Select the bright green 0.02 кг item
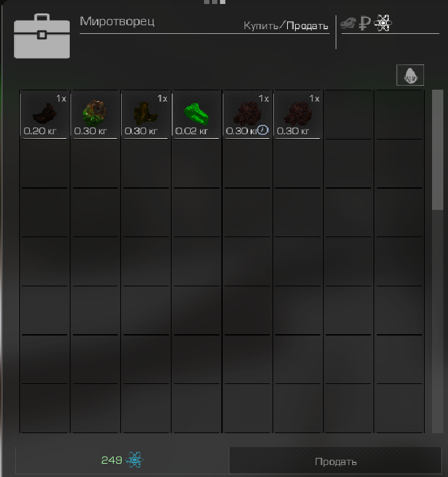448x477 pixels. (x=197, y=115)
